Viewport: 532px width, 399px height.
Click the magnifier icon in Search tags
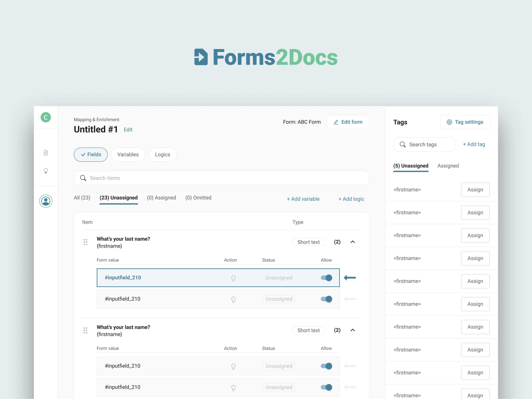[403, 144]
